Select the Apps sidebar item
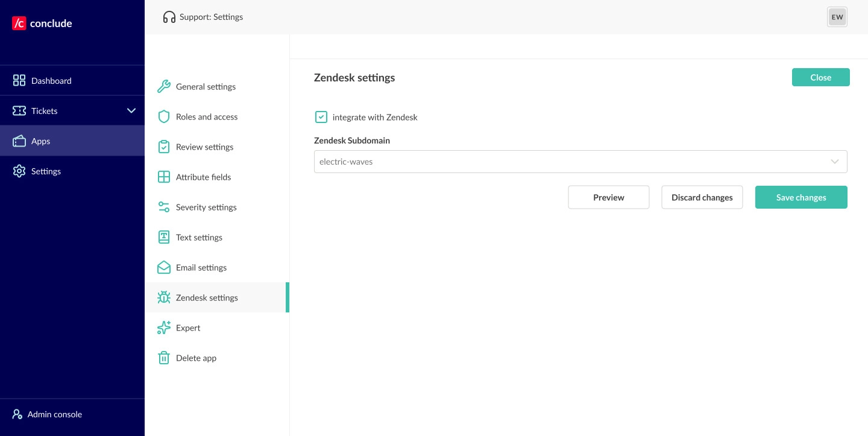 tap(40, 141)
